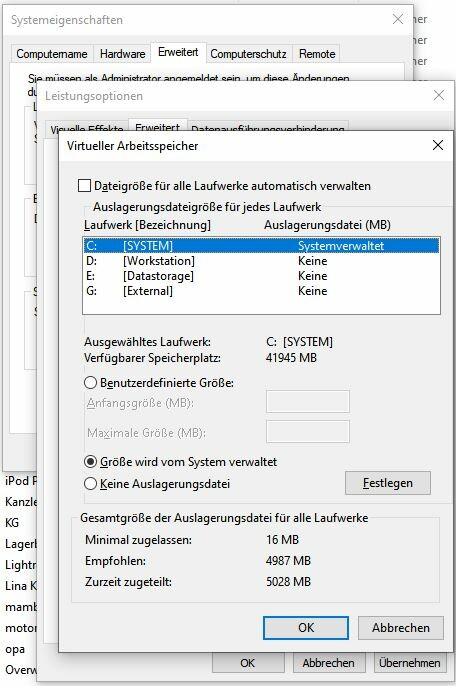Click Abbrechen in the Leistungsoptionen window
Screen dimensions: 456x686
pos(328,663)
